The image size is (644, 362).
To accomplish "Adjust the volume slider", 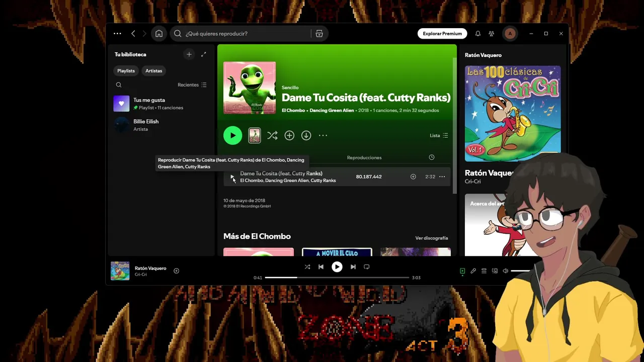I will point(521,271).
